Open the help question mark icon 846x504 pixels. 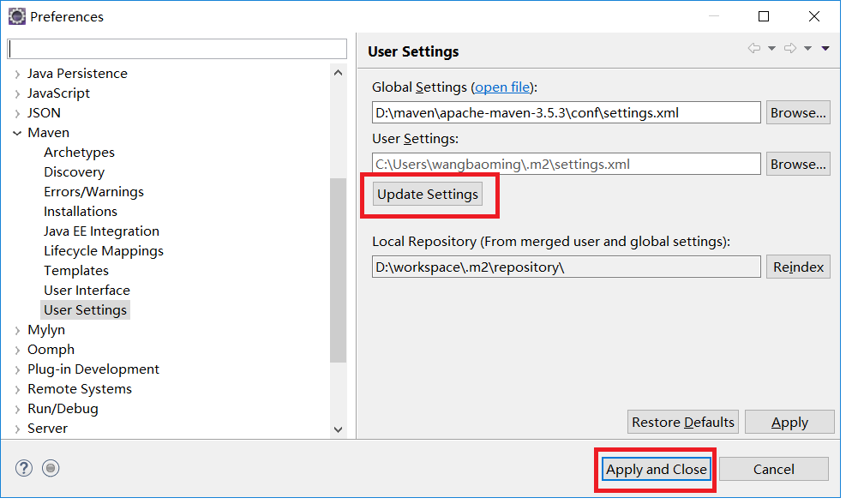(x=24, y=468)
